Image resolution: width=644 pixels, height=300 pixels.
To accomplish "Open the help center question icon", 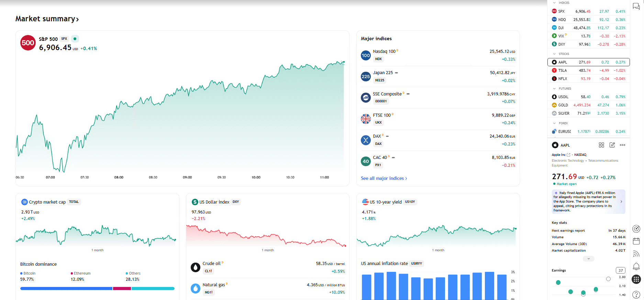I will point(636,295).
